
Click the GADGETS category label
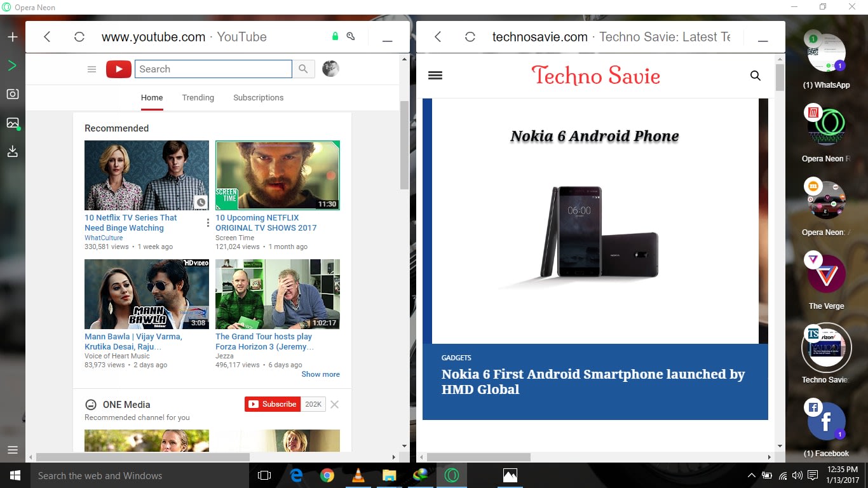456,358
